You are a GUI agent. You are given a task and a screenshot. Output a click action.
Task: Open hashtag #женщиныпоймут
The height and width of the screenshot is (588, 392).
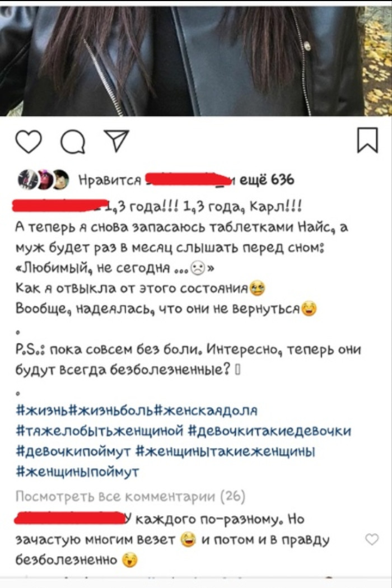[x=78, y=472]
